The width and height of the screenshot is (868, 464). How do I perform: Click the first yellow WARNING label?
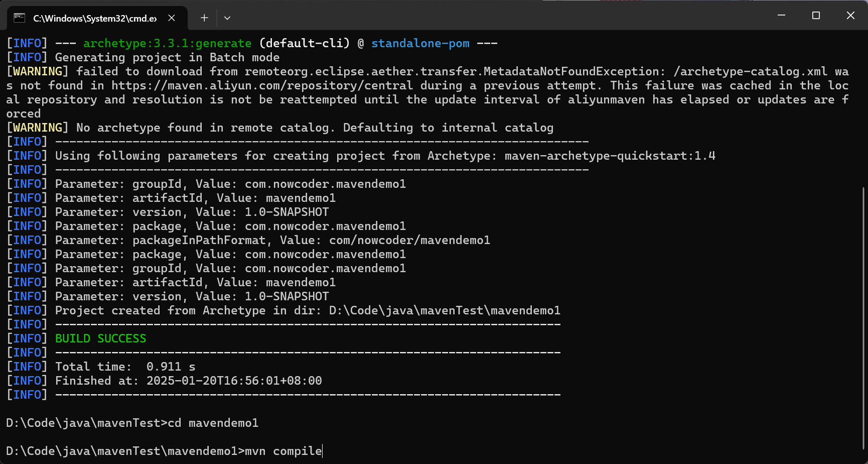[x=38, y=72]
